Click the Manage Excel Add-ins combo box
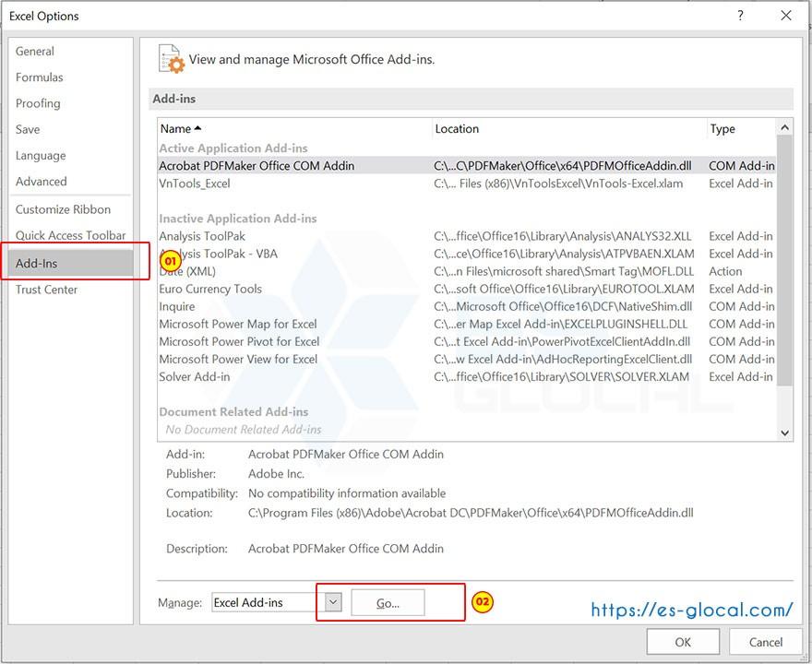Image resolution: width=812 pixels, height=664 pixels. 277,602
